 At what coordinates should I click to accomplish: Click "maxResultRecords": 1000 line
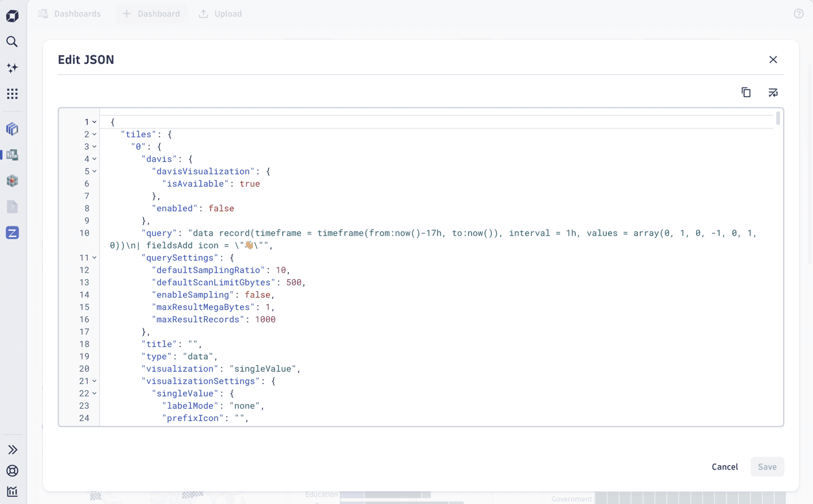pos(213,319)
